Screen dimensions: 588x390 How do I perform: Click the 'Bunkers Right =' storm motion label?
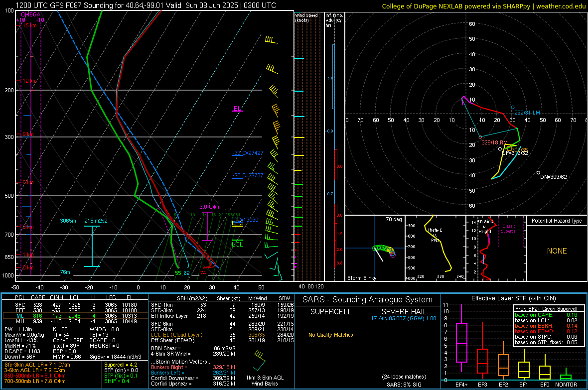coord(169,367)
